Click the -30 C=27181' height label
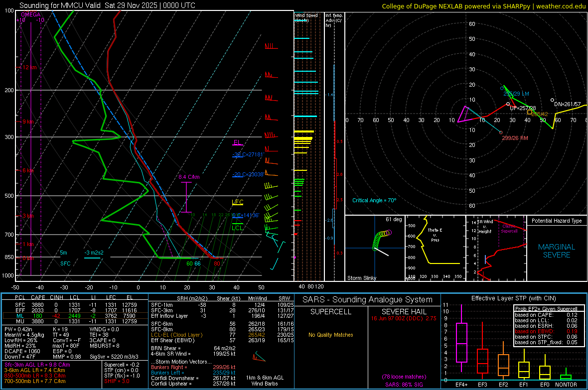Viewport: 588px width, 390px height. tap(248, 154)
